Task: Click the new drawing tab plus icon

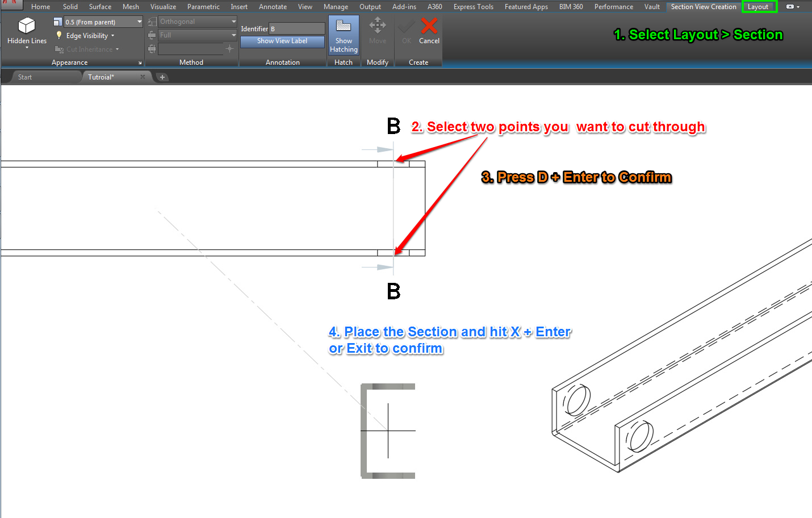Action: coord(162,77)
